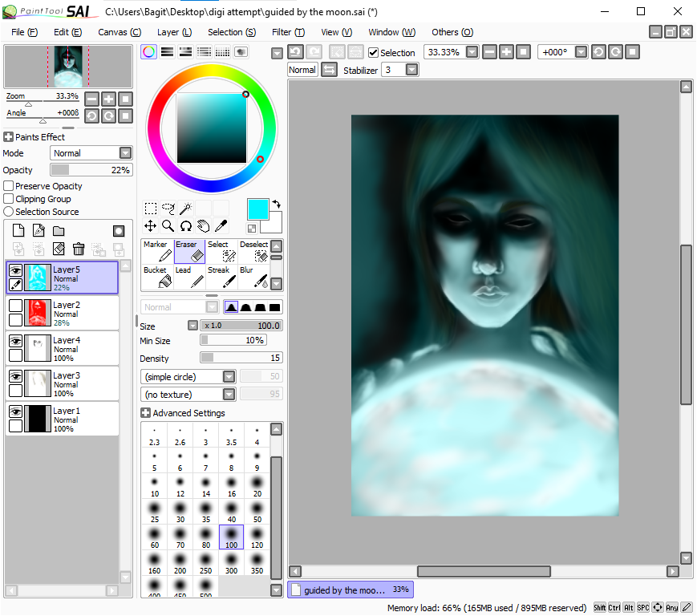Open the Canvas menu
Viewport: 697px width, 616px height.
point(120,32)
